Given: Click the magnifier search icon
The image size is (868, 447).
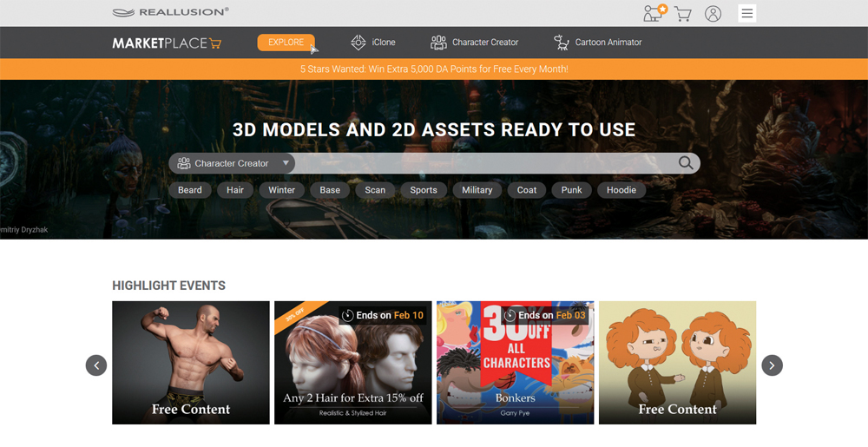Looking at the screenshot, I should coord(686,162).
